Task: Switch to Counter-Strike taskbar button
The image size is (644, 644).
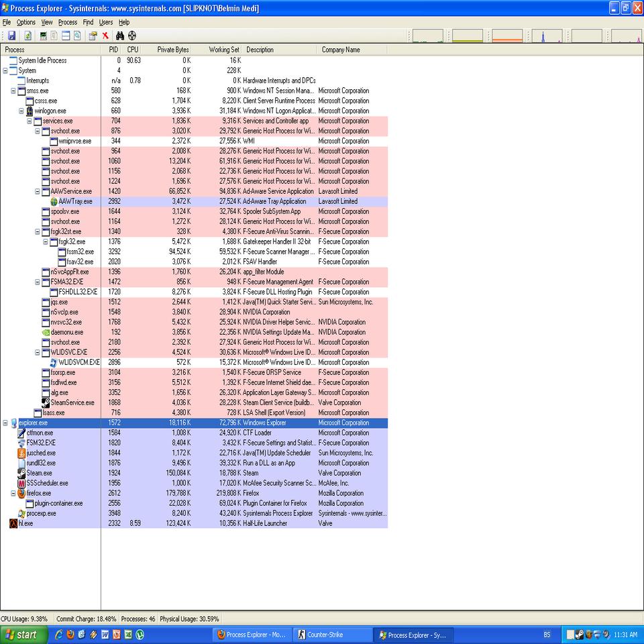Action: [x=333, y=635]
